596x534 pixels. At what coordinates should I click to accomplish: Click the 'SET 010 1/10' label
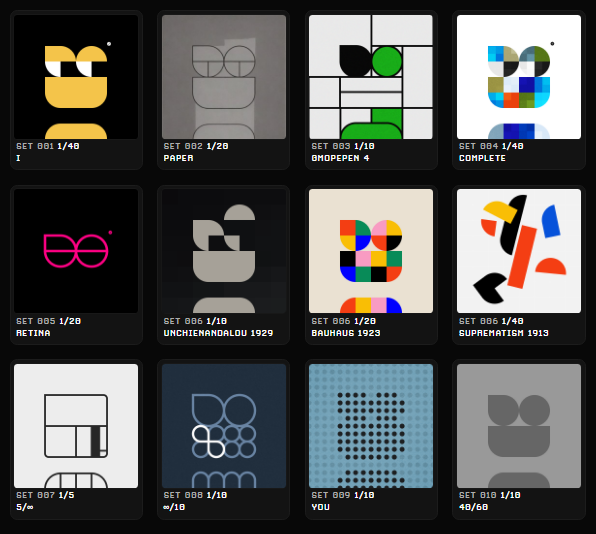(x=490, y=495)
